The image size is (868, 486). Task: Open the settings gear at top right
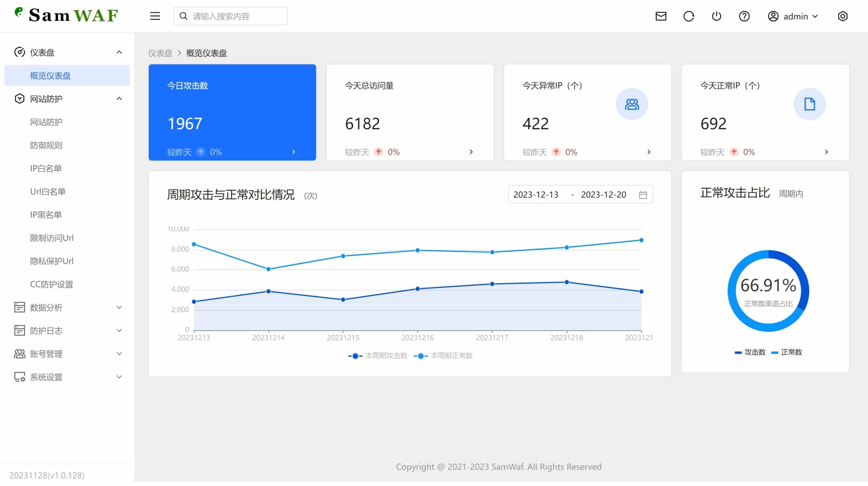(x=843, y=16)
